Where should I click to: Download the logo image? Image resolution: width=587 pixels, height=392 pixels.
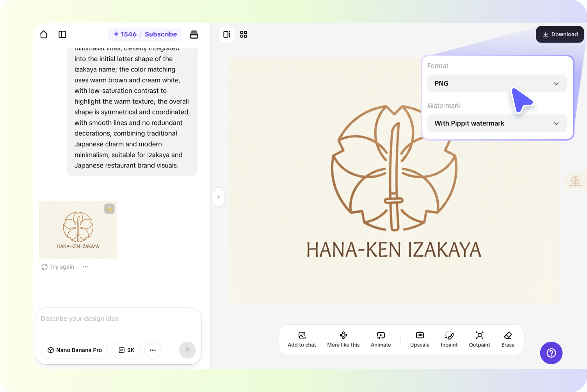[560, 34]
